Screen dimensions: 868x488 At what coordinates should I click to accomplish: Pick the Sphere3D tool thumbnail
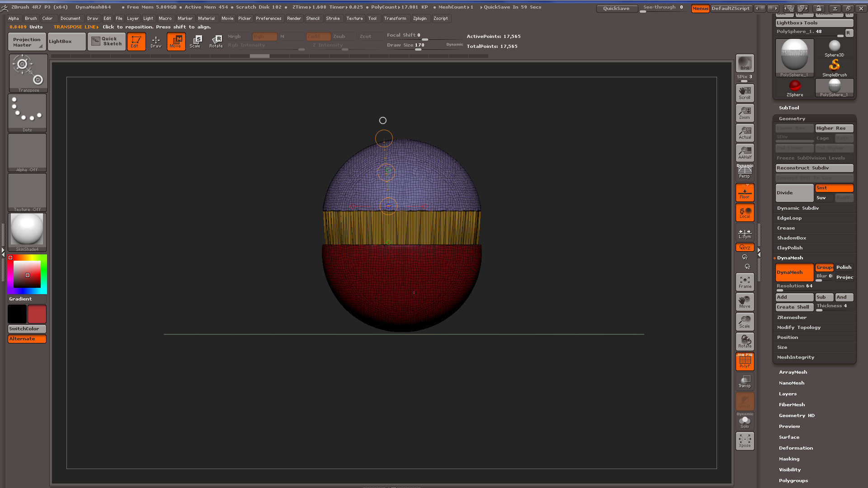834,48
